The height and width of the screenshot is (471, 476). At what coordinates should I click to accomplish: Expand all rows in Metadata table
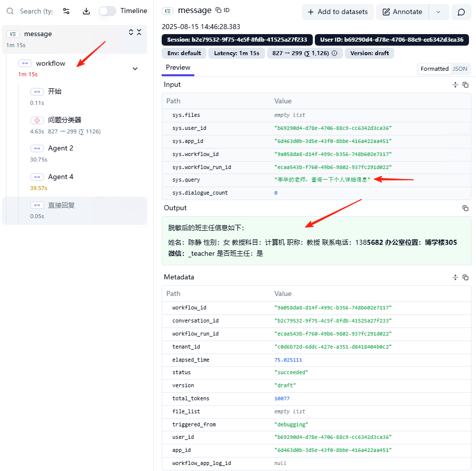[455, 277]
